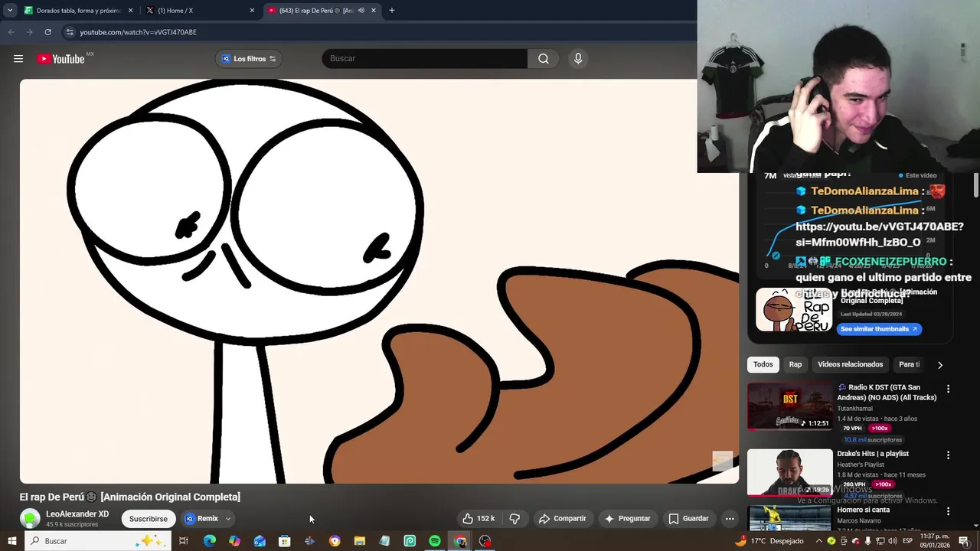The image size is (980, 551).
Task: Mute the El rap De Perú tab audio
Action: click(x=361, y=11)
